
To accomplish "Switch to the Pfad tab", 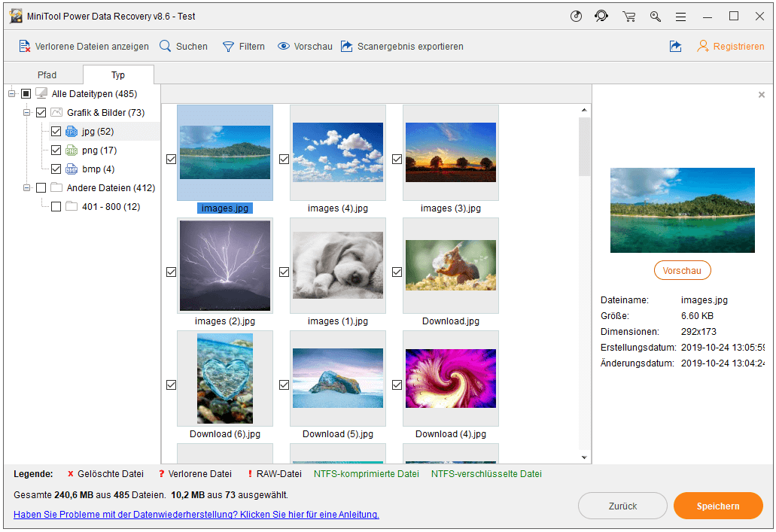I will (x=47, y=74).
